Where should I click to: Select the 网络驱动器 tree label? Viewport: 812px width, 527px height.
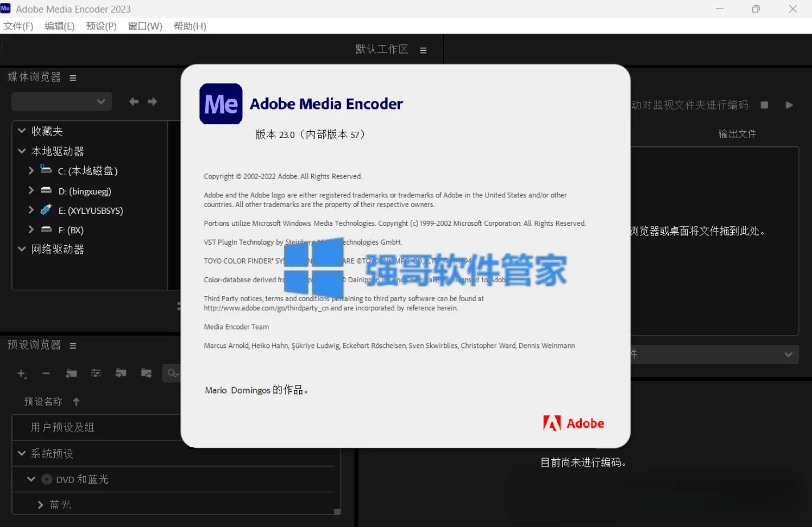pos(58,249)
